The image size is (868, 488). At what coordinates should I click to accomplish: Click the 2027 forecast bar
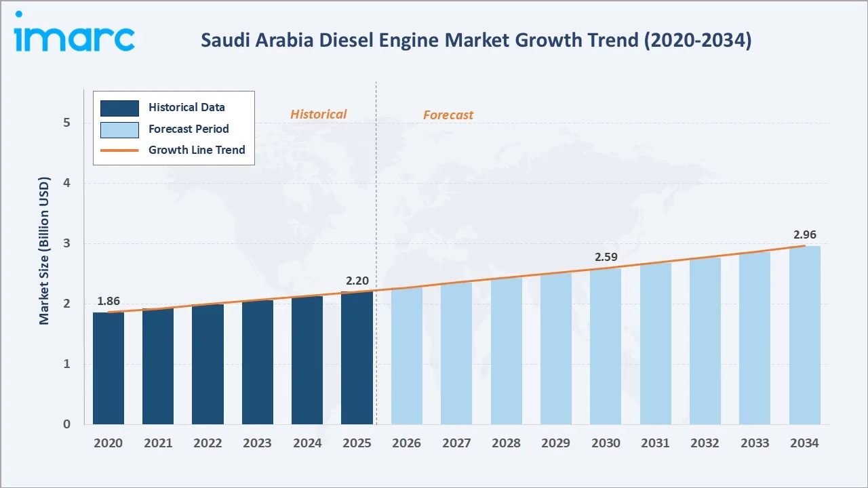[x=456, y=354]
